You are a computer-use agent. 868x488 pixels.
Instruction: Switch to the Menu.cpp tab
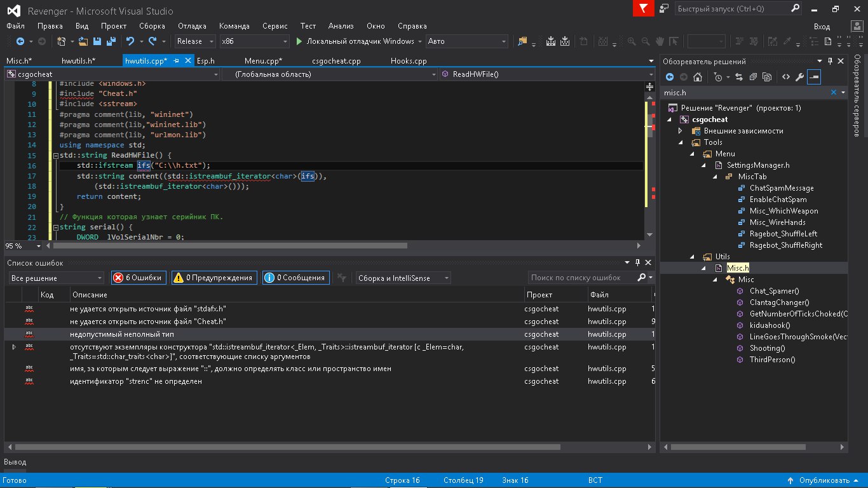tap(263, 61)
